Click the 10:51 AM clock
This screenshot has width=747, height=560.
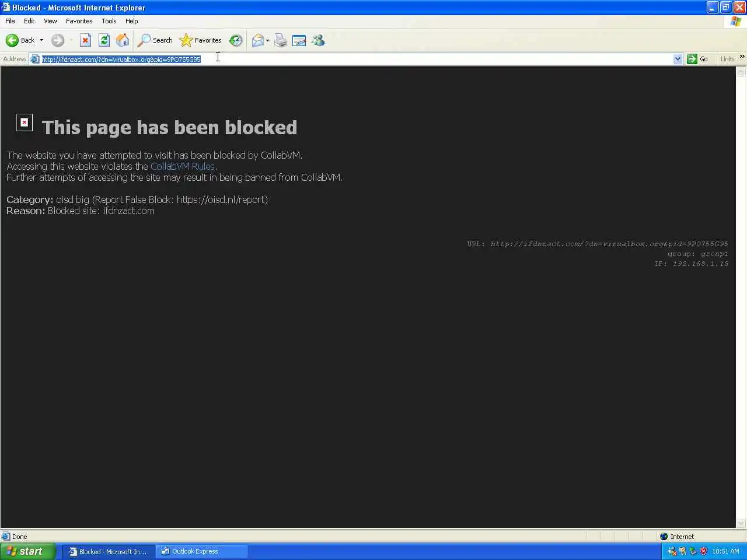(x=725, y=551)
